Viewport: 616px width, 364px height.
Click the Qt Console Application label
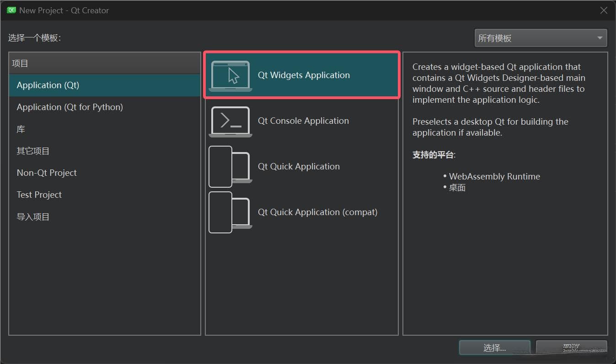303,121
